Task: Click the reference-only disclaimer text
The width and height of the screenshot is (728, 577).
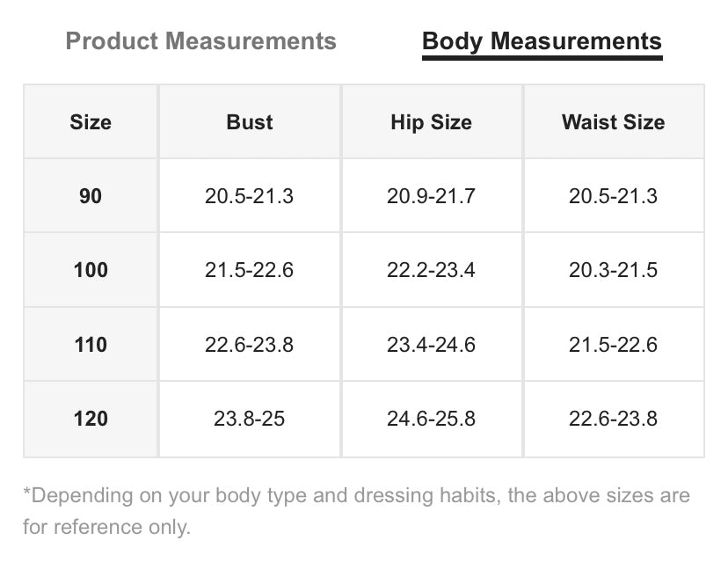Action: pos(357,511)
